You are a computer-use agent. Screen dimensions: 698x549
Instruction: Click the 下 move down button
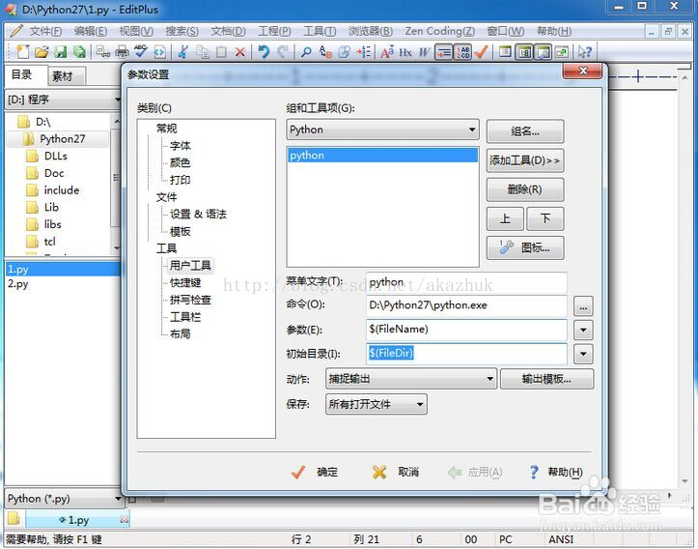pos(545,219)
